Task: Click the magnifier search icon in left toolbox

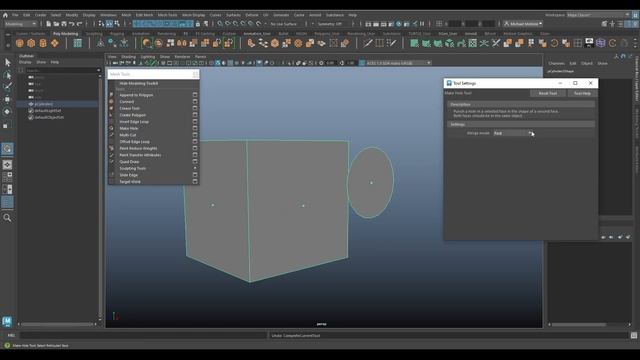Action: 7,218
